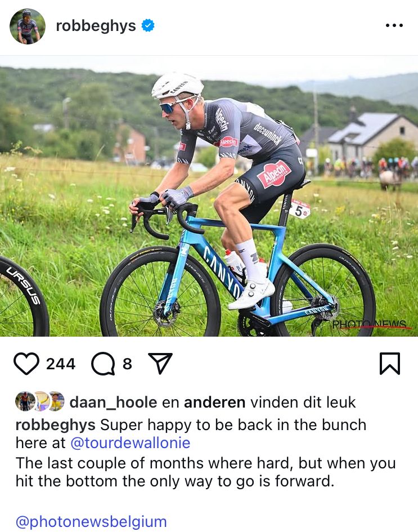Image resolution: width=418 pixels, height=532 pixels.
Task: Tap the blue verified badge
Action: point(148,25)
